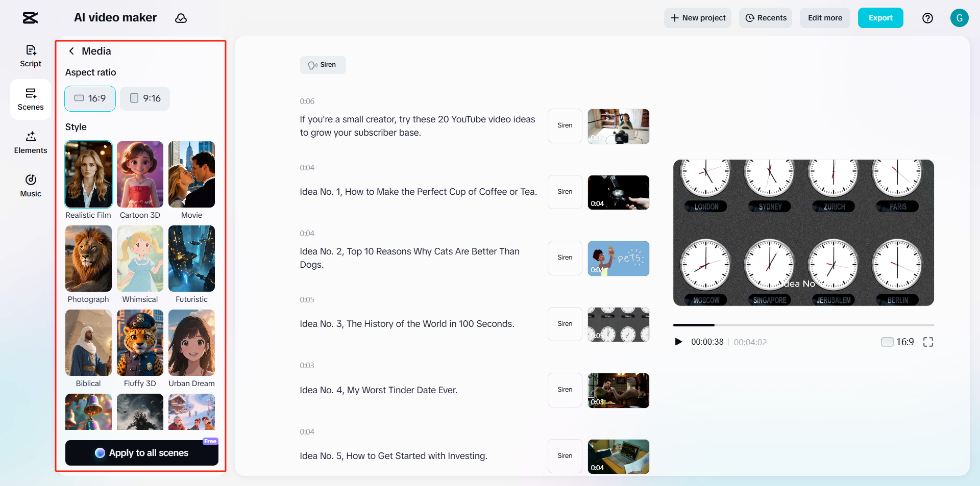Image resolution: width=980 pixels, height=486 pixels.
Task: Select the investing laptop scene thumbnail
Action: (619, 456)
